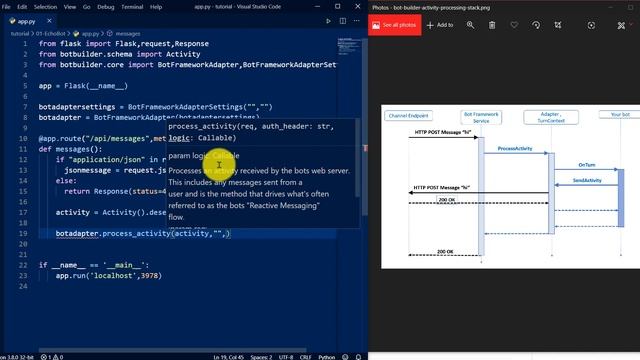The image size is (640, 360).
Task: Open the Go menu
Action: [87, 7]
